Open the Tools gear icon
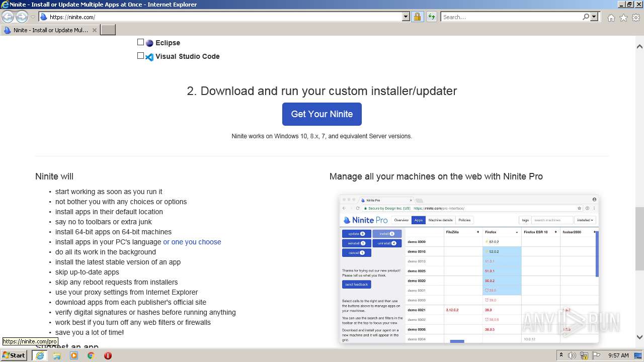This screenshot has height=362, width=644. click(636, 18)
